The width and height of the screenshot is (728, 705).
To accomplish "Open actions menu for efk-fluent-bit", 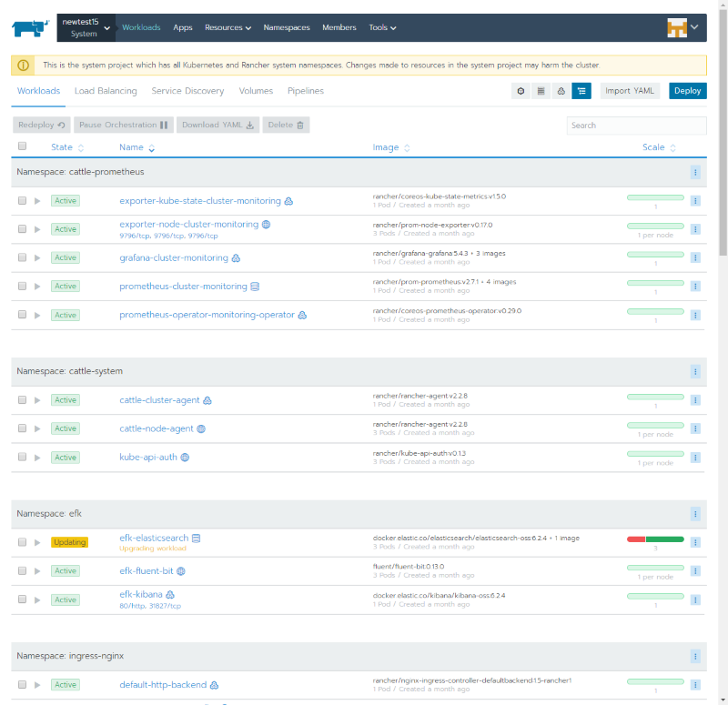I will [x=695, y=571].
